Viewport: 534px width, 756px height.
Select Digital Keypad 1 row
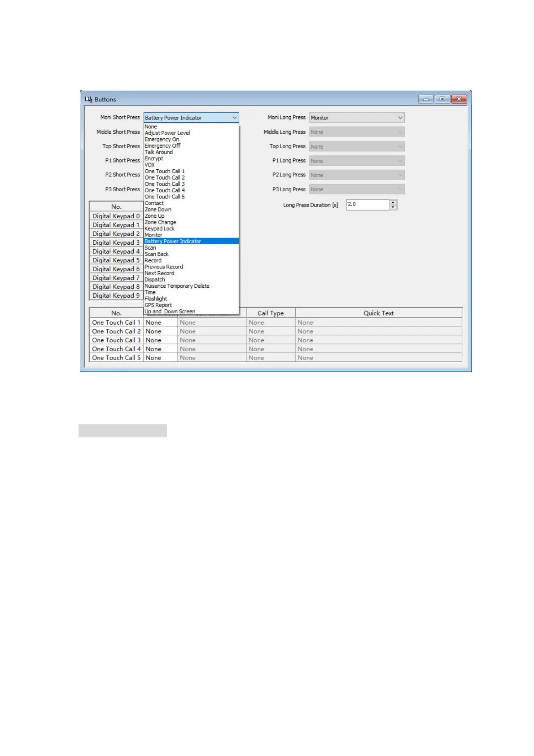116,225
